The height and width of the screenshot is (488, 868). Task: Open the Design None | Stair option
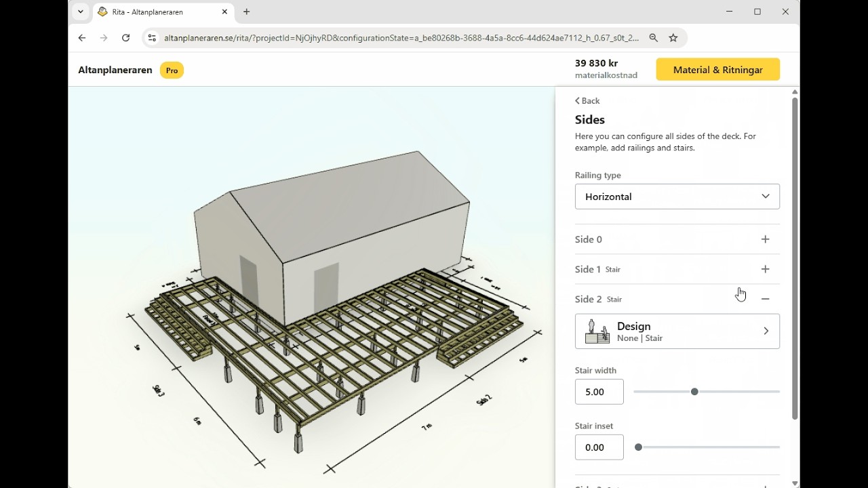click(x=677, y=331)
